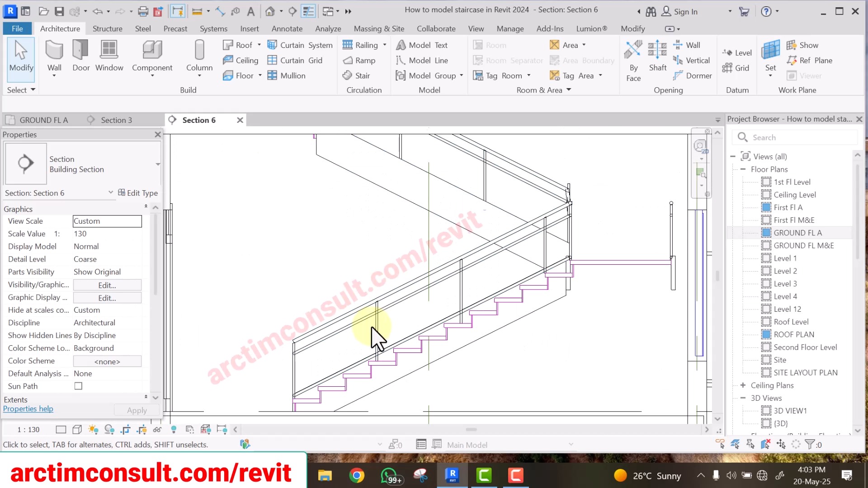Add a Level datum
Image resolution: width=868 pixels, height=488 pixels.
coord(737,53)
